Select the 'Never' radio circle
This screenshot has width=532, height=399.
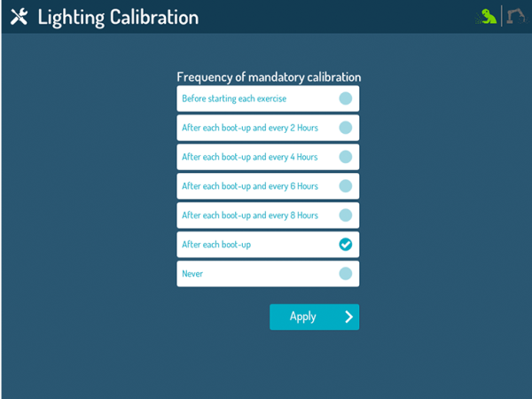coord(346,273)
